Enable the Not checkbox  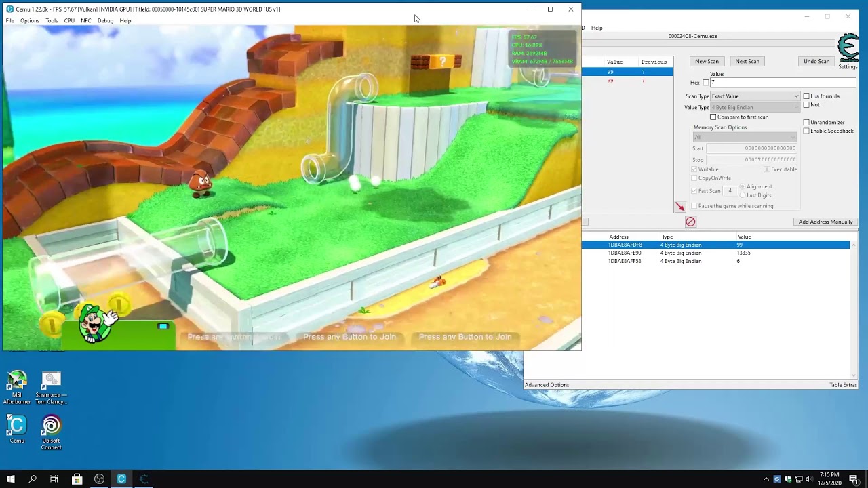tap(806, 105)
